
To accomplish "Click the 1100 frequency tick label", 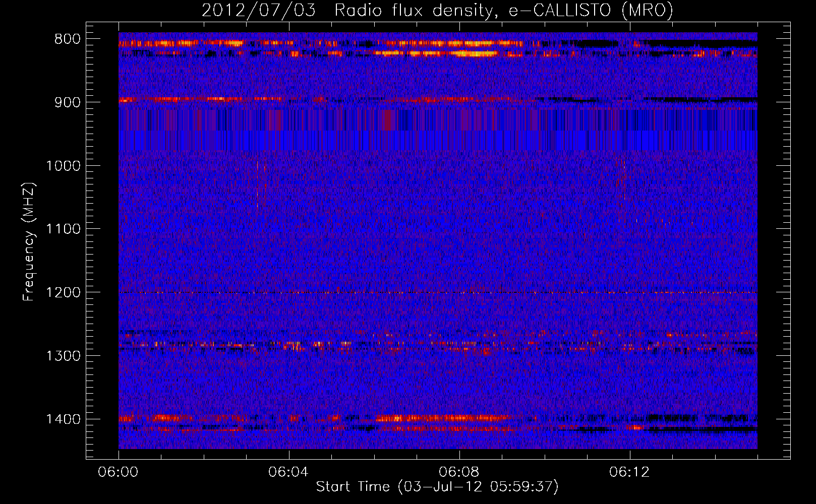I will (x=63, y=229).
